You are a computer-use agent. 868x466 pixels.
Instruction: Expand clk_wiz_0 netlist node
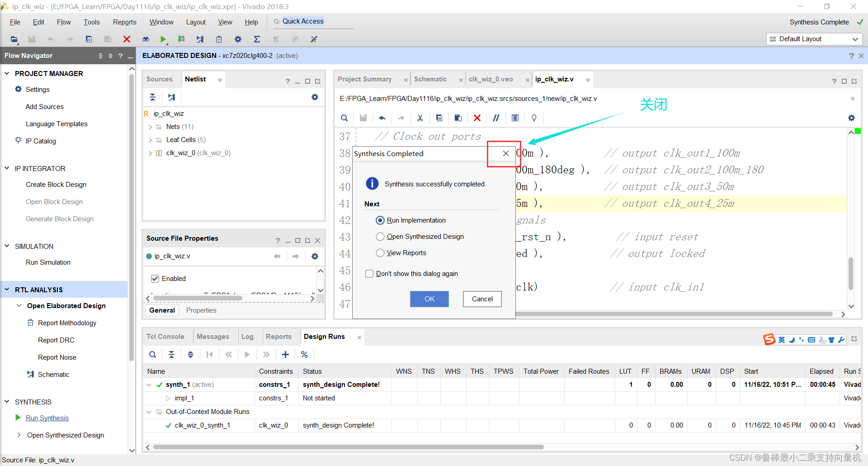coord(150,153)
